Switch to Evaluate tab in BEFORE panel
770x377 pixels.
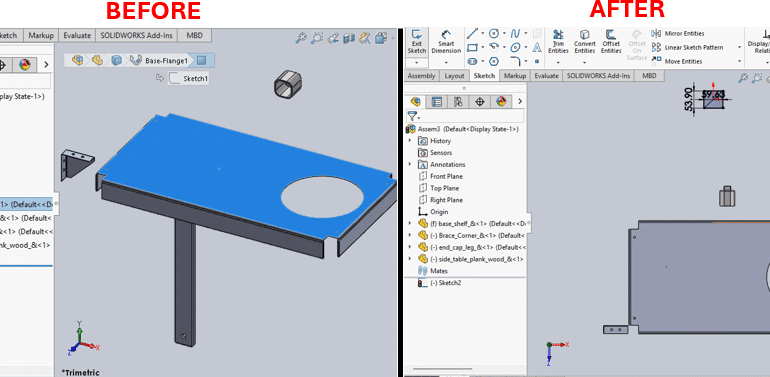click(x=77, y=35)
